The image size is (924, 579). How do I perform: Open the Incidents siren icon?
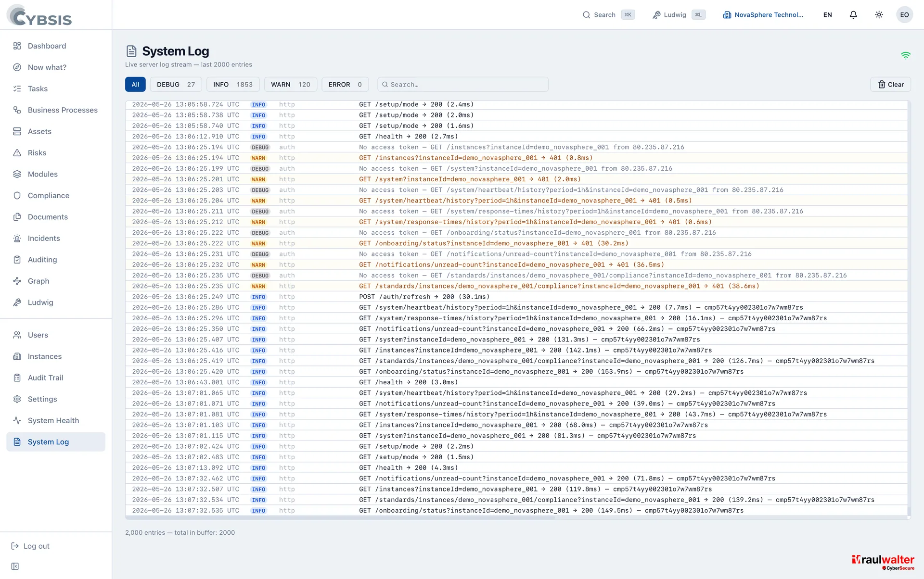[17, 239]
